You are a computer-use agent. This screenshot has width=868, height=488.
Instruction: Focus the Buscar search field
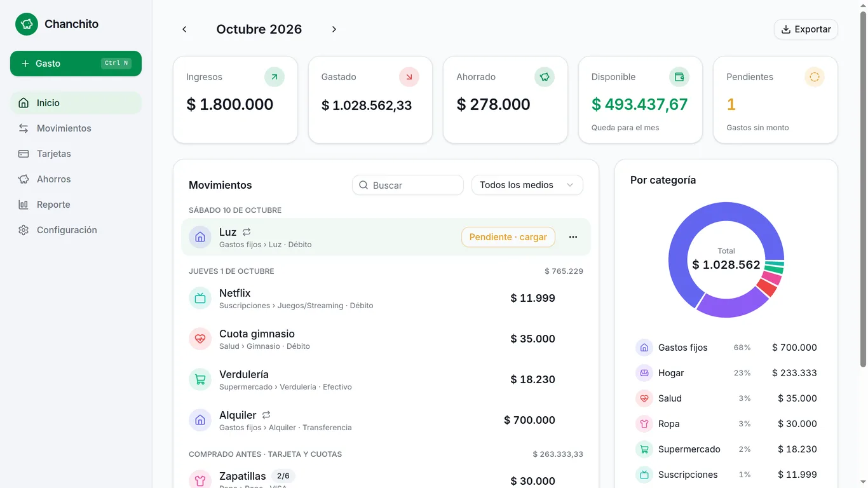coord(408,185)
